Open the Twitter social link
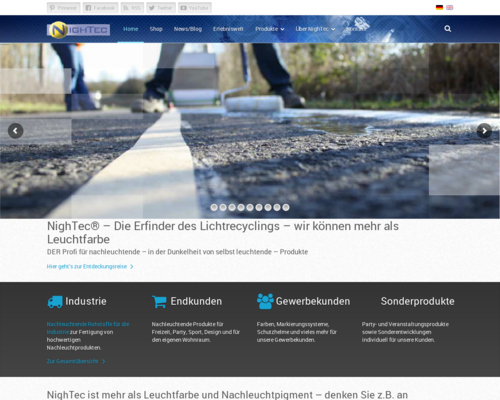500x400 pixels. (161, 8)
